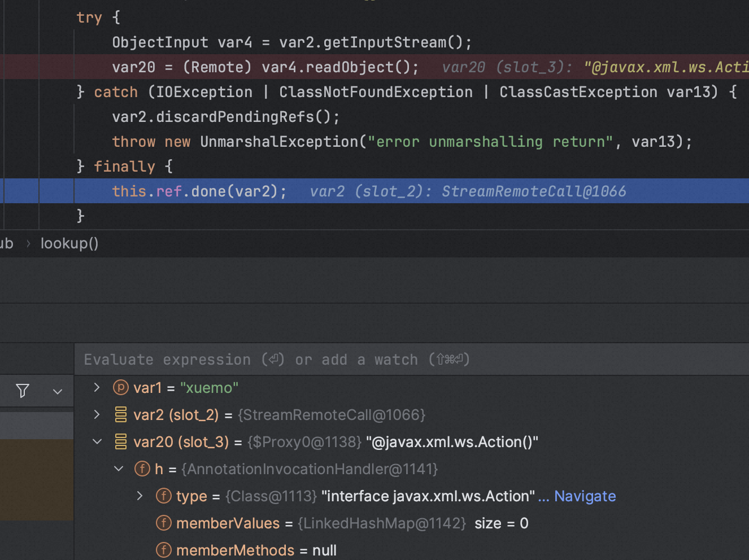749x560 pixels.
Task: Click the field icon beside h
Action: pyautogui.click(x=142, y=469)
